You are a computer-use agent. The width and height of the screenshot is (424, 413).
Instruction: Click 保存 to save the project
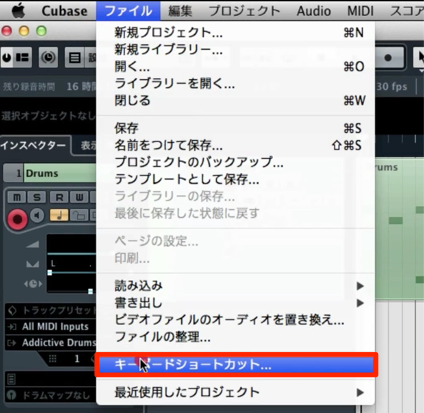(235, 128)
